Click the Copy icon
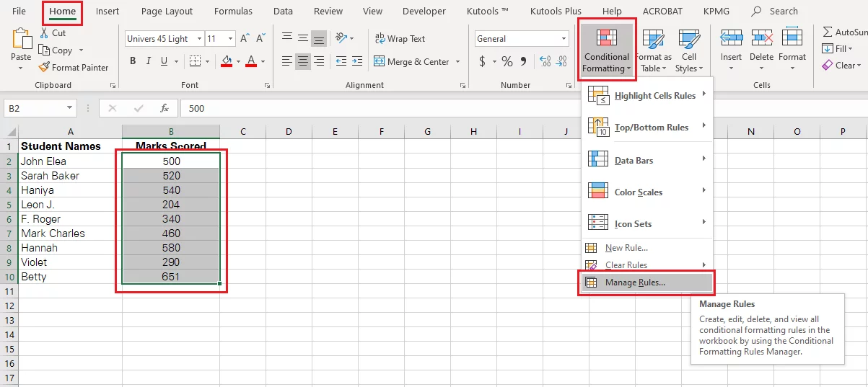This screenshot has width=868, height=387. coord(44,50)
